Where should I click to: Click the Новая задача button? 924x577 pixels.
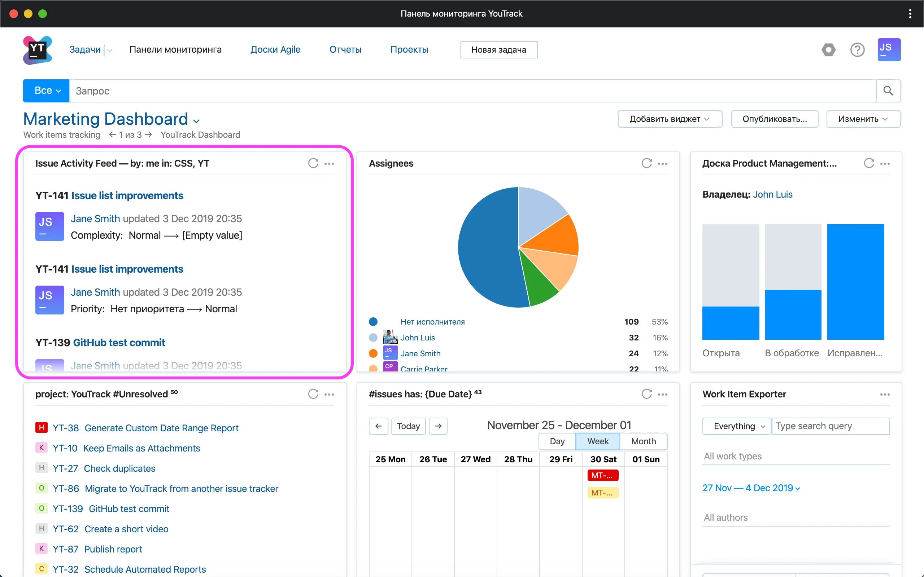click(x=498, y=50)
